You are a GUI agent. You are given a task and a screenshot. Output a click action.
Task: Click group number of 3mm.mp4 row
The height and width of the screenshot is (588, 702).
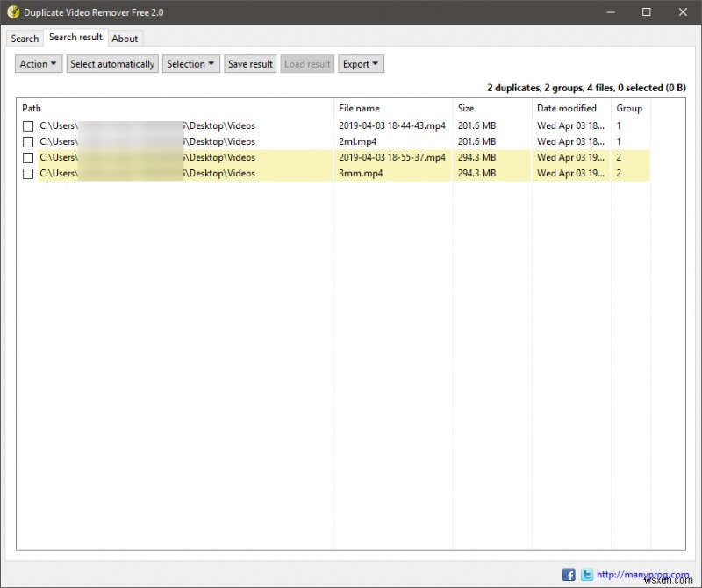click(619, 173)
